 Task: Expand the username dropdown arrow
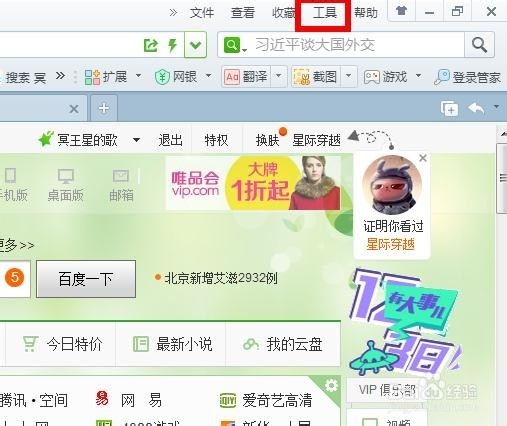[136, 140]
